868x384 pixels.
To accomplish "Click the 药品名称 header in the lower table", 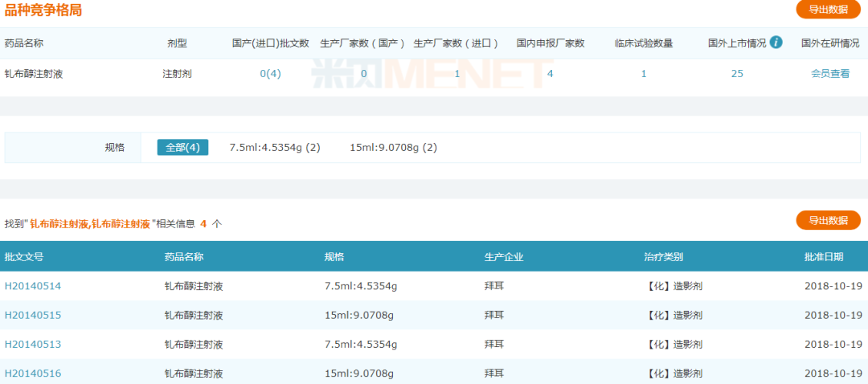I will [184, 257].
